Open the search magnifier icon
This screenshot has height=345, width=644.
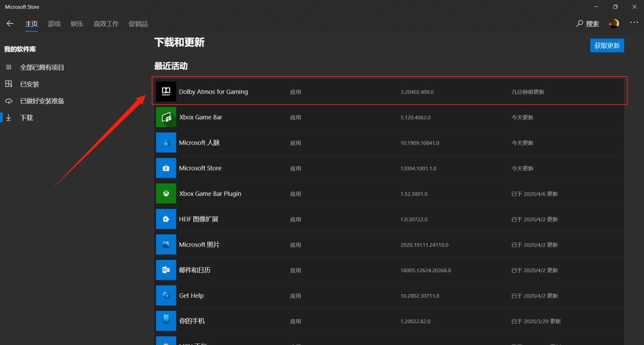coord(580,23)
